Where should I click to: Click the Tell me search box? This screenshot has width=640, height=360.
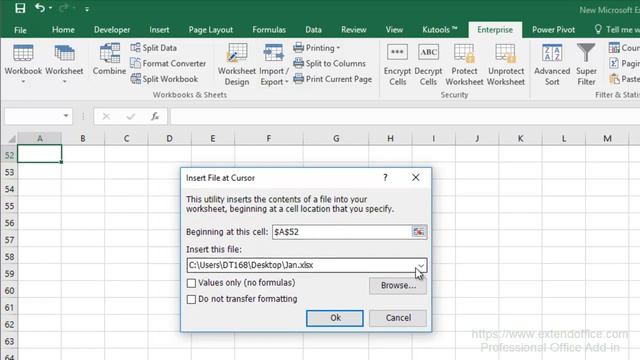616,30
